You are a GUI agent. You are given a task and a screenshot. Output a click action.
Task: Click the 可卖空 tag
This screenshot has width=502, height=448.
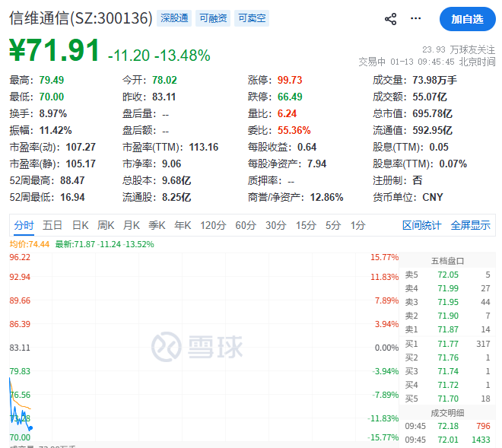pos(252,18)
